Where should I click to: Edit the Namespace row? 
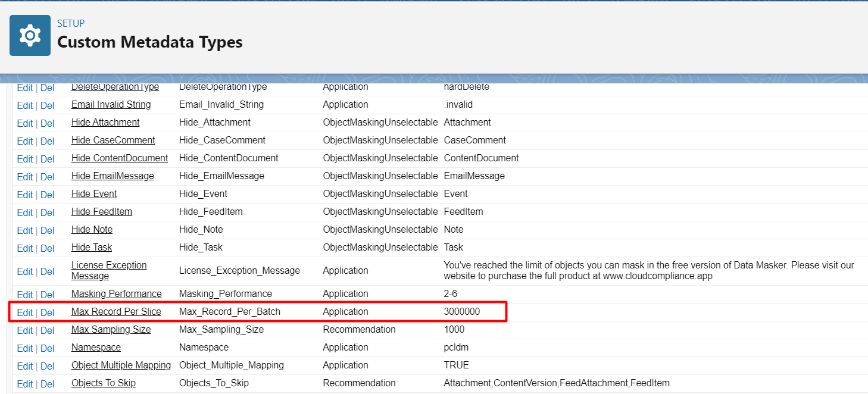point(25,348)
